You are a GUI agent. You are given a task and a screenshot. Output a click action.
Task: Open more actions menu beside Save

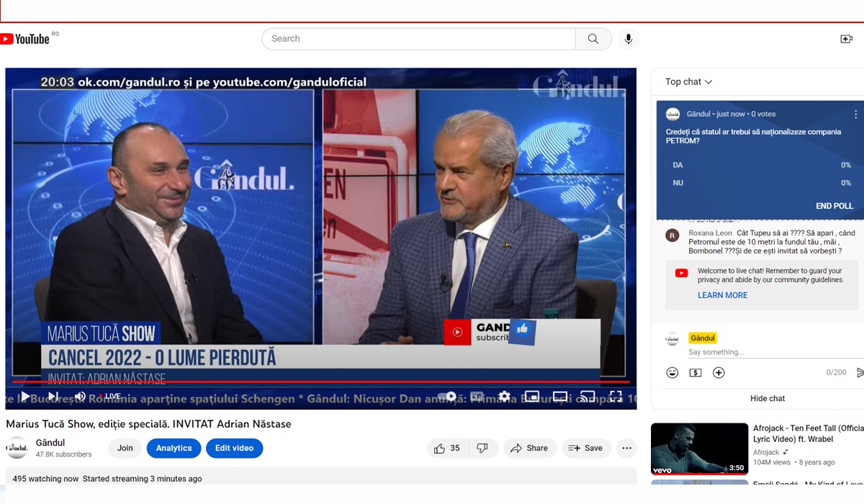(626, 448)
